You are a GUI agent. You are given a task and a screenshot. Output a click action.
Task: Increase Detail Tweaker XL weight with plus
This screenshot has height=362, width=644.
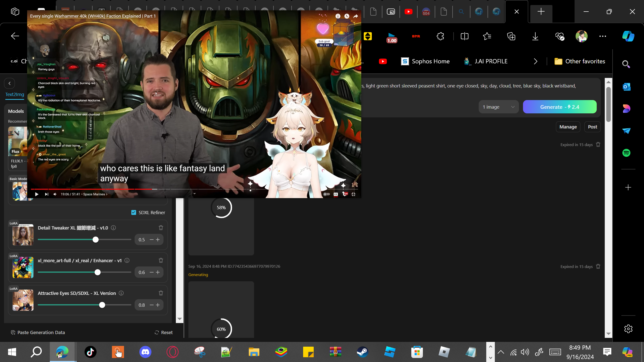[158, 240]
